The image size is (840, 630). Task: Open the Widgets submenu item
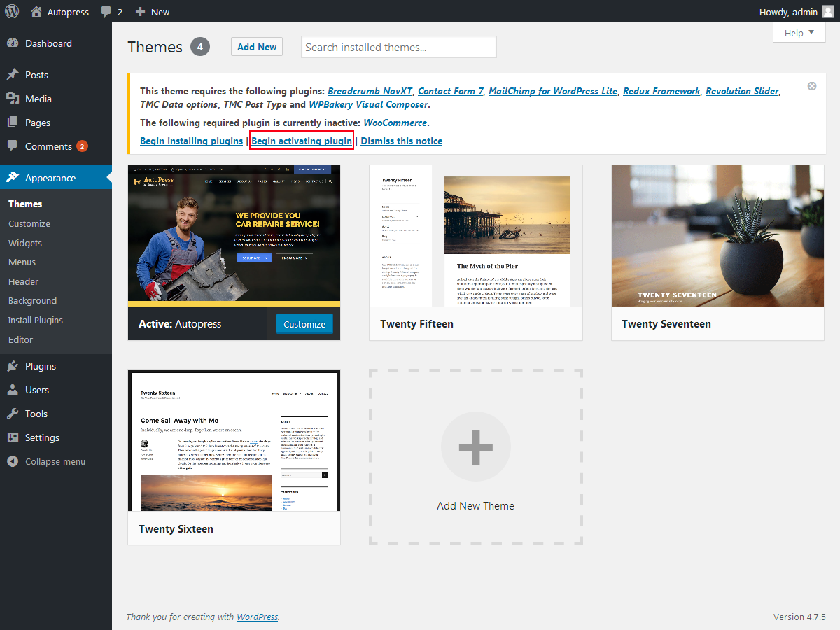pyautogui.click(x=25, y=243)
